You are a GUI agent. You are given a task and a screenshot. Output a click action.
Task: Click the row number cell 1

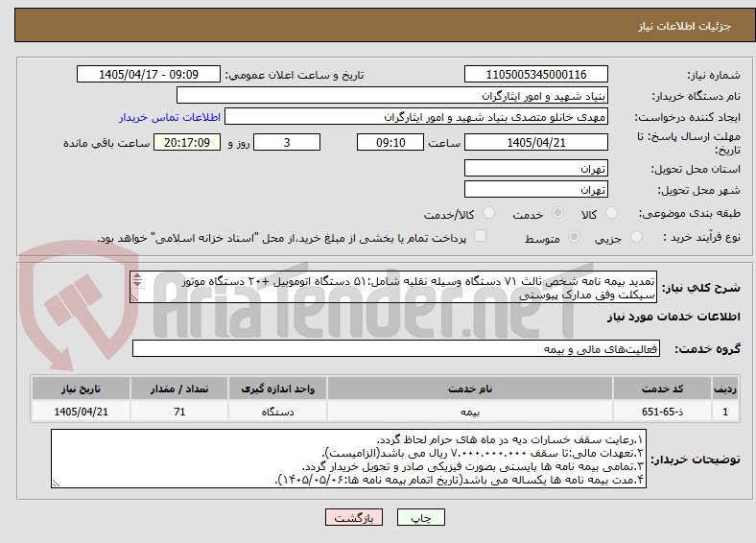pos(725,412)
